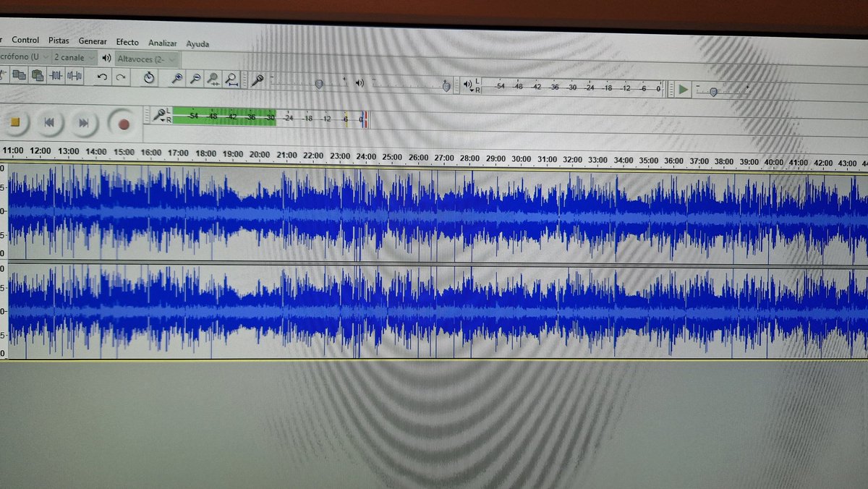
Task: Click the -30 label on recording meter
Action: pos(270,117)
